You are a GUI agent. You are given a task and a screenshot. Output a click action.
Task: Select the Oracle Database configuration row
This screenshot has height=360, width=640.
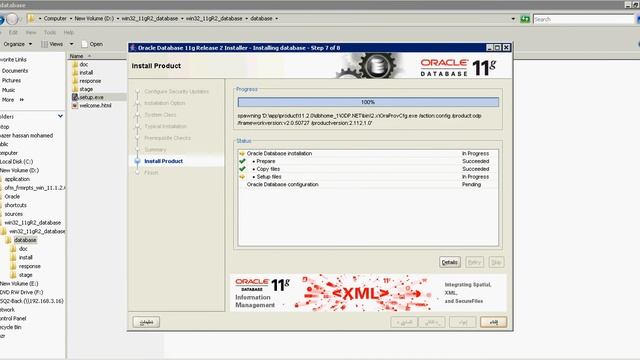(x=367, y=184)
